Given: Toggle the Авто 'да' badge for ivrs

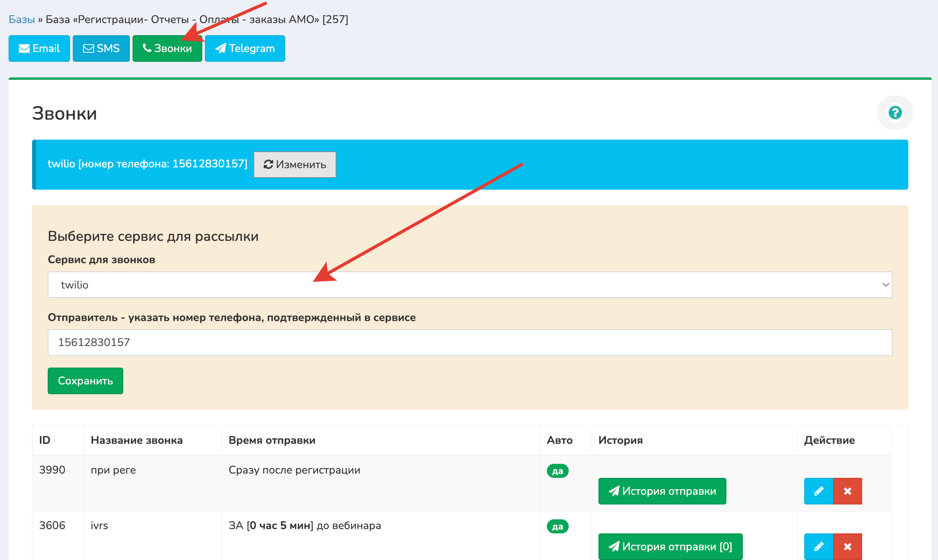Looking at the screenshot, I should pyautogui.click(x=557, y=526).
